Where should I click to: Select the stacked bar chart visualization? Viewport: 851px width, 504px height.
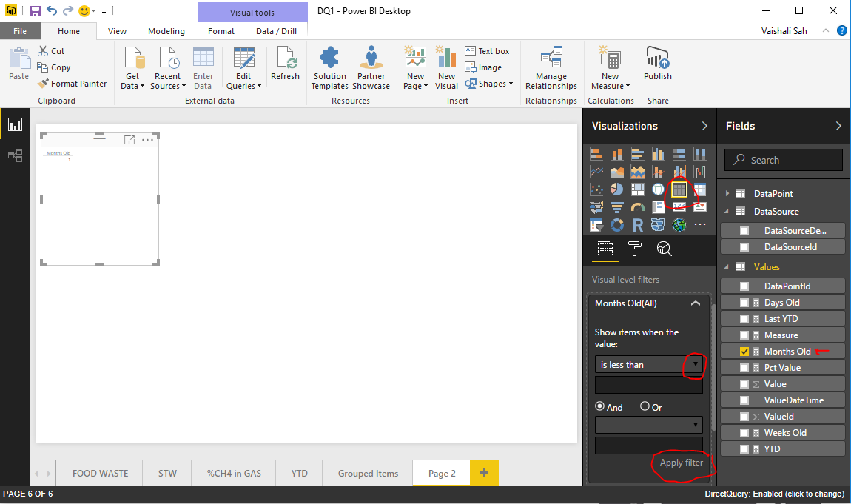pyautogui.click(x=596, y=155)
